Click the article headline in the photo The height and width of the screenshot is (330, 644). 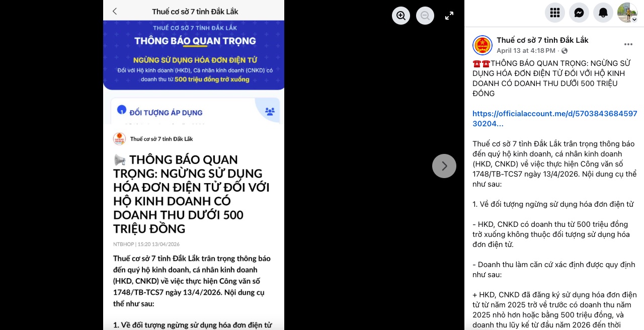[x=192, y=194]
